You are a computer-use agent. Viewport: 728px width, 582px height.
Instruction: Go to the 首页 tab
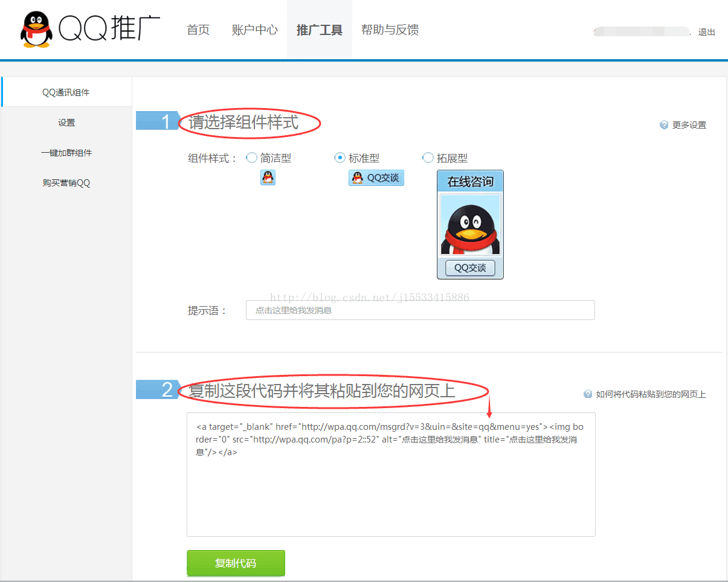click(x=198, y=30)
